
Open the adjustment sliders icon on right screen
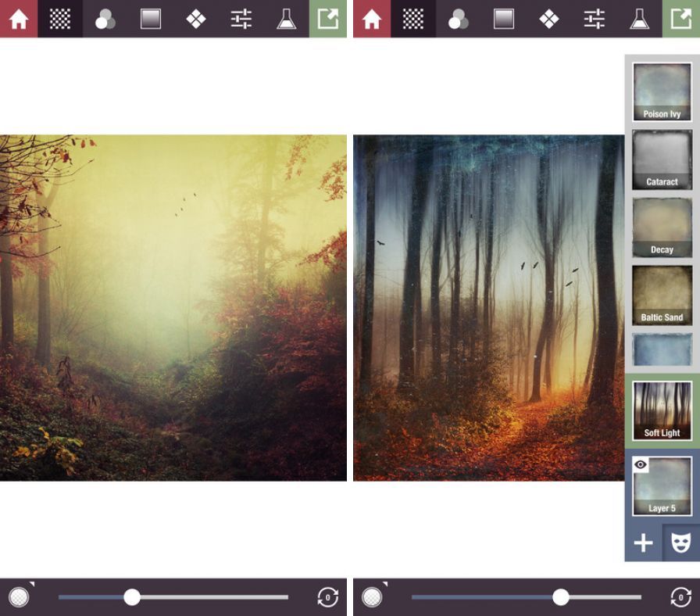coord(595,19)
